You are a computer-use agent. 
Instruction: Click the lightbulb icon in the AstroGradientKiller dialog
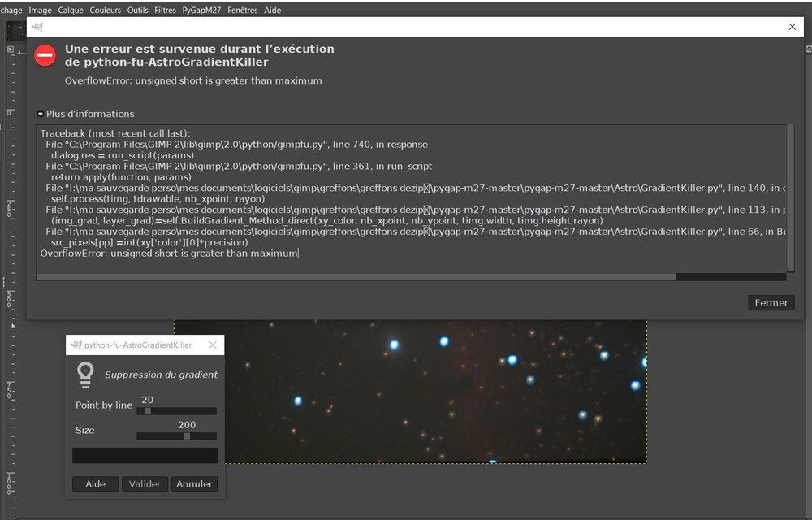coord(88,372)
